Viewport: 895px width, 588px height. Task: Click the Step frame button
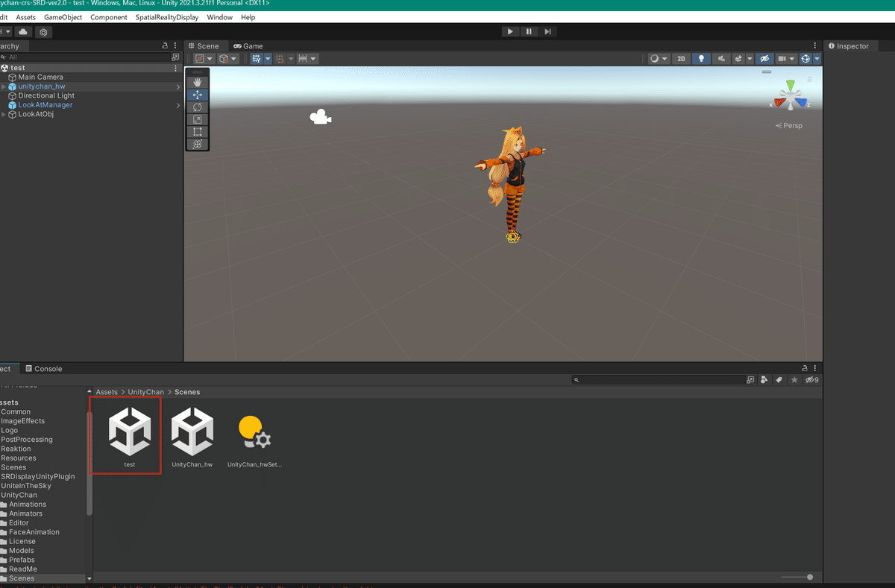549,31
